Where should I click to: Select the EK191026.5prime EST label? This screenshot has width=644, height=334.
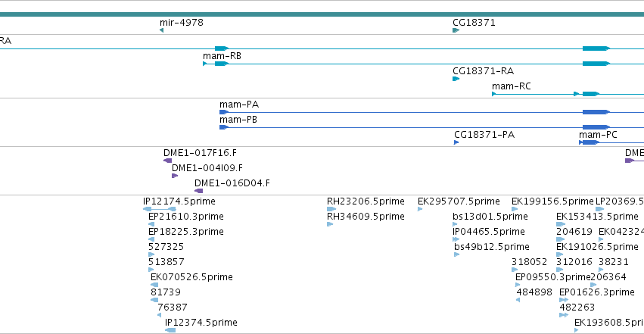[x=597, y=247]
